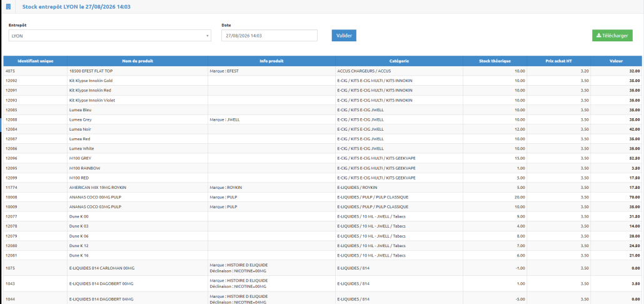
Task: Click the E-LIQUIDES 814 CARLOMAN 00MG row
Action: point(323,268)
